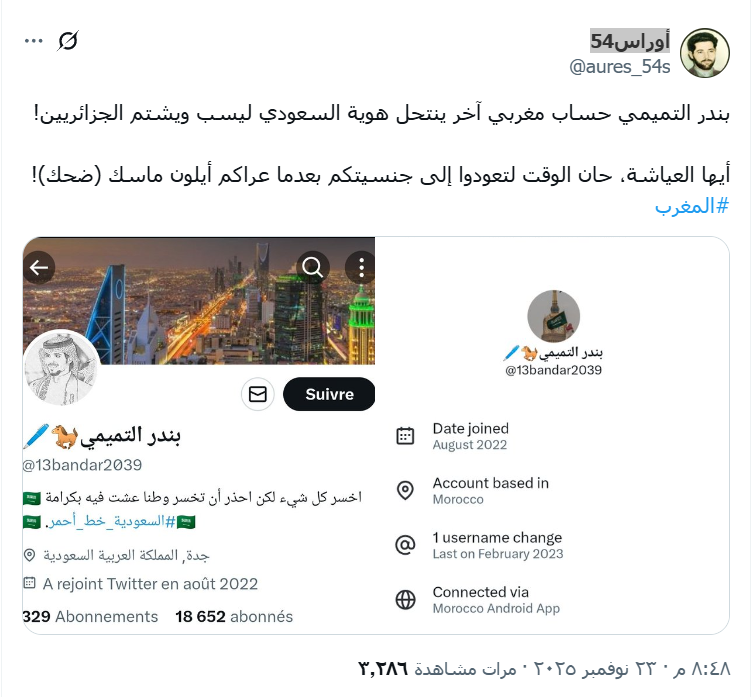Click the back arrow on embedded profile
Screen dimensions: 751x697
pyautogui.click(x=39, y=267)
